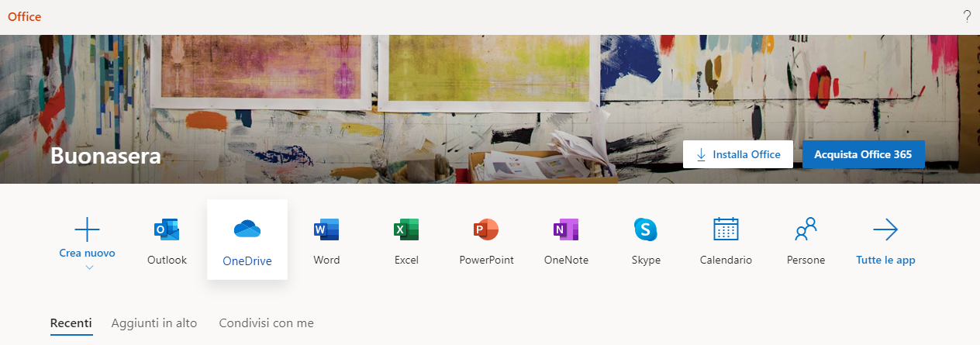Click the Office logo link

coord(25,17)
